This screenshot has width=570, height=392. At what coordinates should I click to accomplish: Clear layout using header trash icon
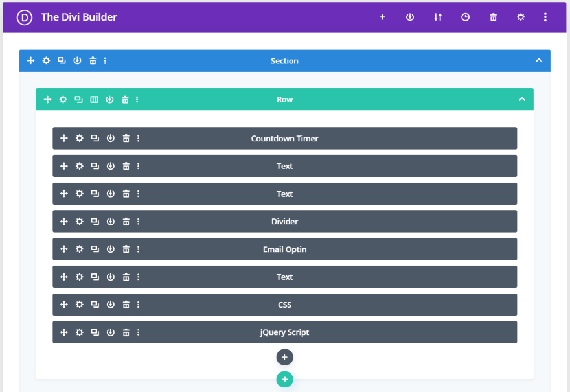tap(494, 17)
